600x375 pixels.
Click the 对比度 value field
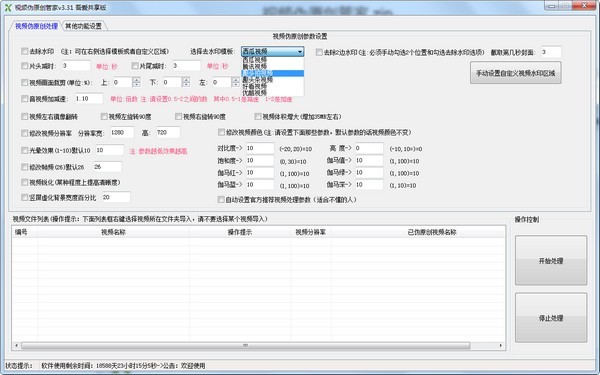260,148
